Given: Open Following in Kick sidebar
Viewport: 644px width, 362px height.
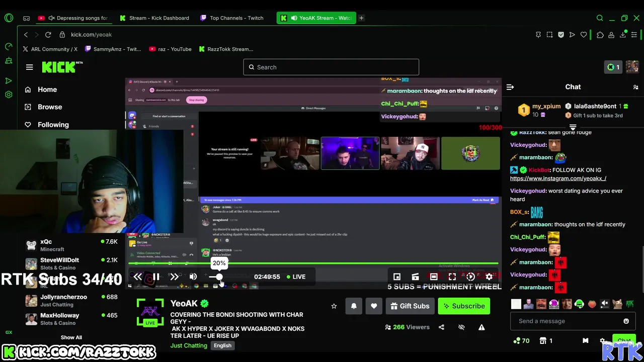Looking at the screenshot, I should 47,125.
